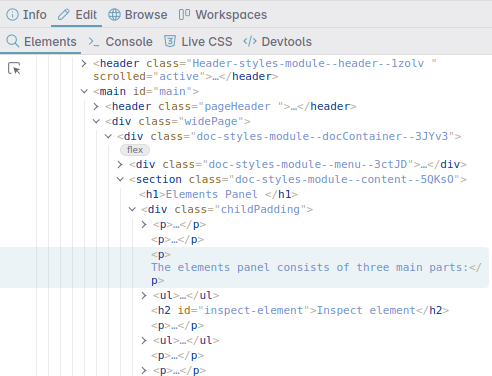Viewport: 492px width, 376px height.
Task: Expand the Header-styles-module header node
Action: pyautogui.click(x=84, y=63)
